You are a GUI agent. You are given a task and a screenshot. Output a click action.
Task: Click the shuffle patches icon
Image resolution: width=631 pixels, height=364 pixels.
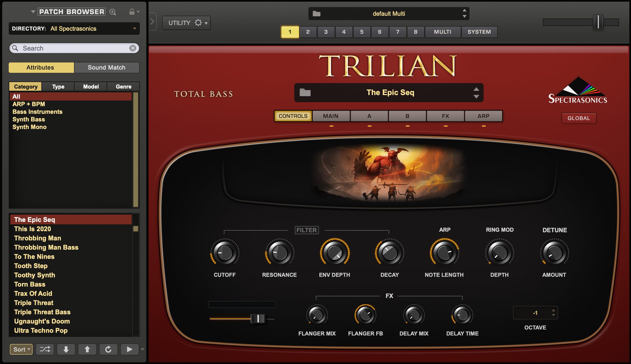[45, 349]
